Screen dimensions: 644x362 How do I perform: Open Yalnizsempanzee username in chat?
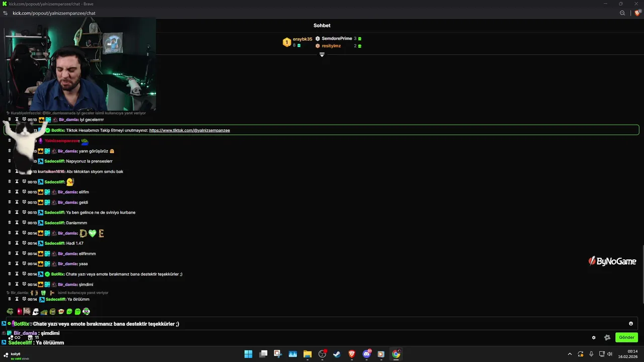click(x=61, y=141)
